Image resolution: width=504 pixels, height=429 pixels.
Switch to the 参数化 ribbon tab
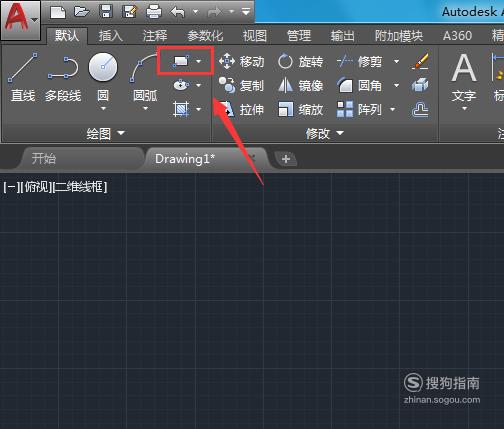click(205, 36)
